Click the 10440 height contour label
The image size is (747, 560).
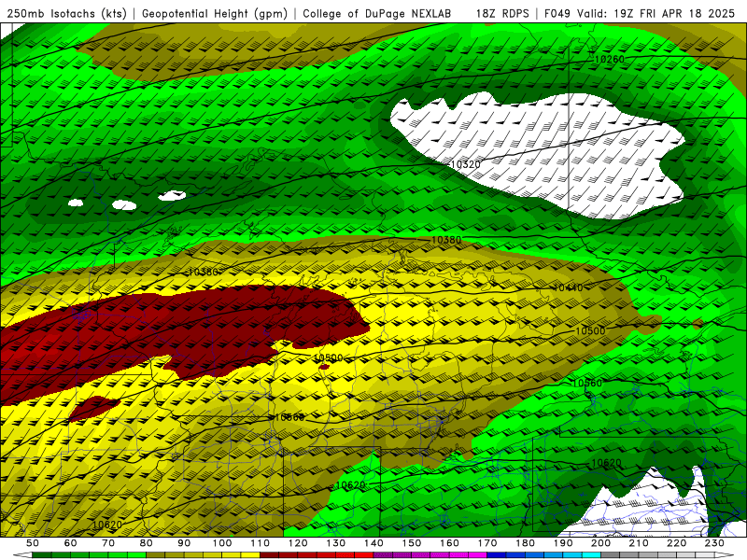[x=568, y=287]
